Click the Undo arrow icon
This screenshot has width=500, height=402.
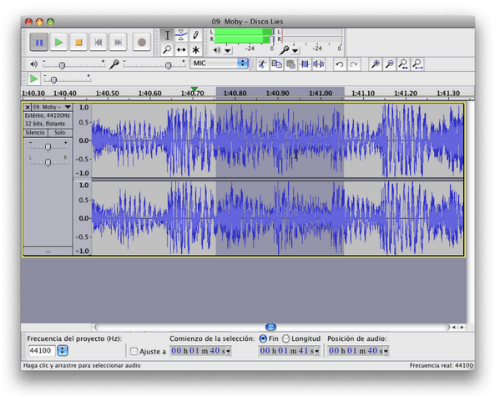tap(339, 64)
